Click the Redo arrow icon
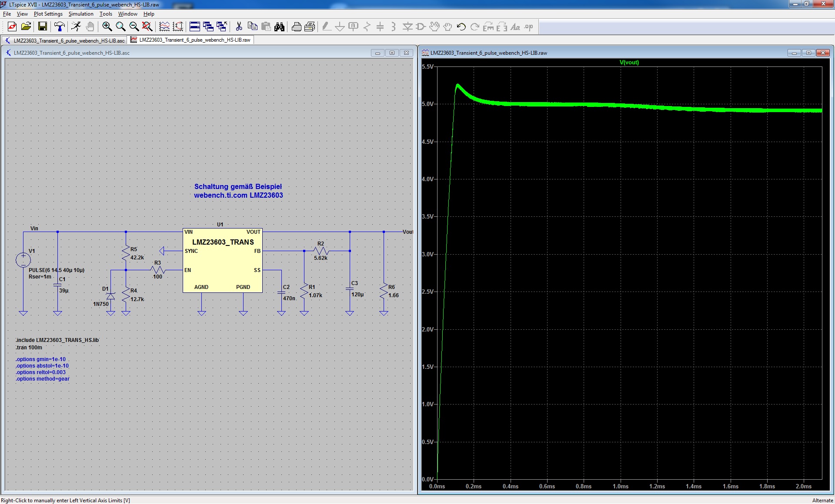 pos(475,27)
